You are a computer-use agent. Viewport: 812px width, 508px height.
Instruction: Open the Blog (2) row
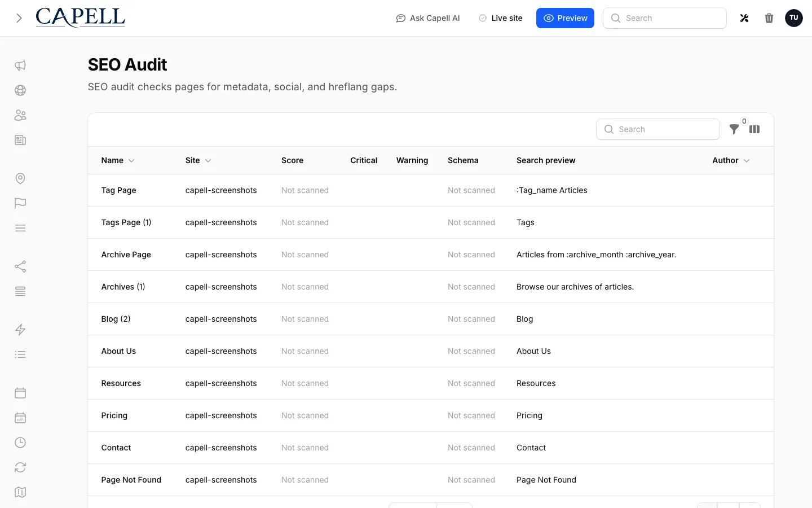point(431,319)
